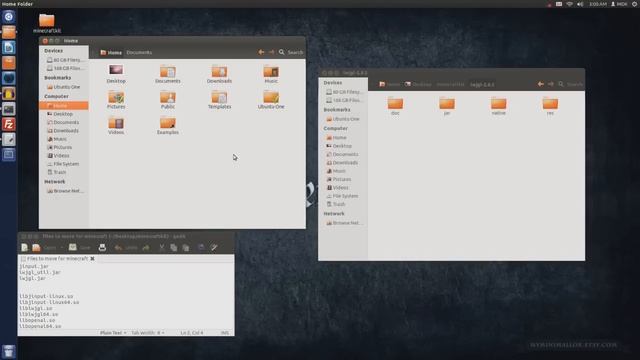Open the Desktop folder in Home window
The image size is (640, 360).
[x=116, y=73]
